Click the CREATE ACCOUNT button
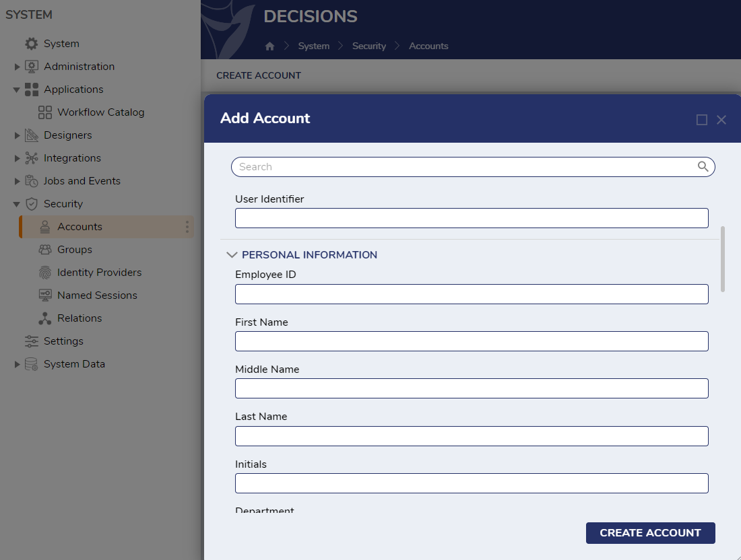This screenshot has width=741, height=560. [x=650, y=532]
